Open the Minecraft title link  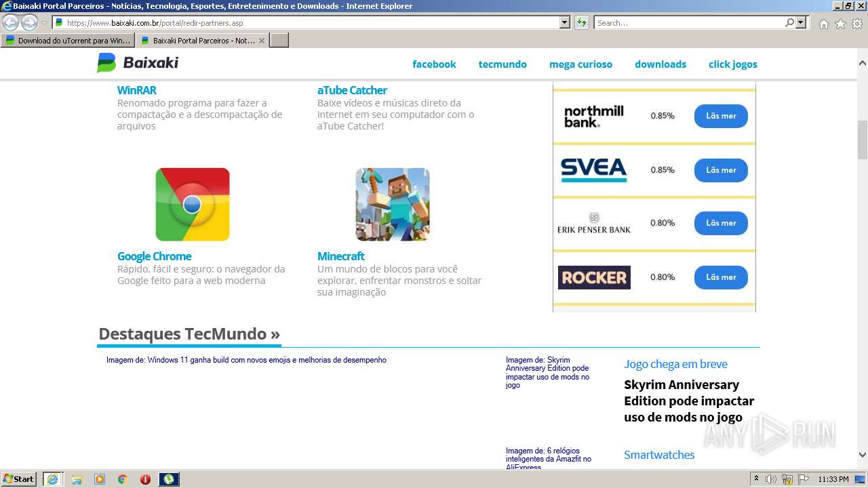[x=341, y=256]
